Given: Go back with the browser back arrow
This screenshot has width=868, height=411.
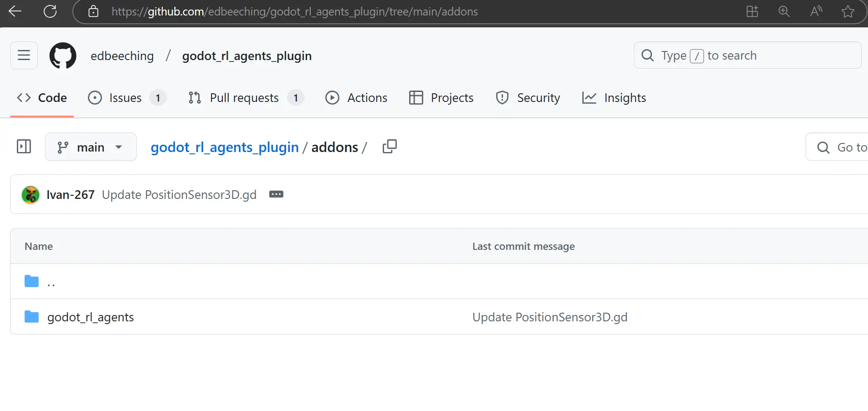Looking at the screenshot, I should [15, 11].
